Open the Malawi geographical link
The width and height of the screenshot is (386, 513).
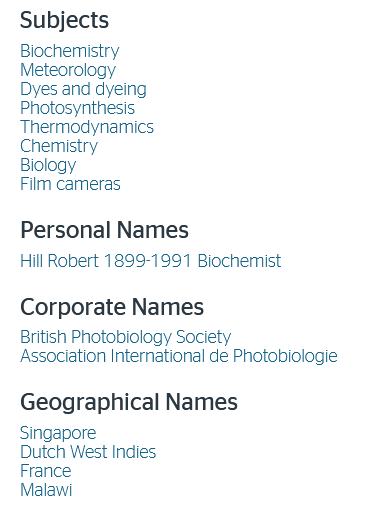click(46, 490)
